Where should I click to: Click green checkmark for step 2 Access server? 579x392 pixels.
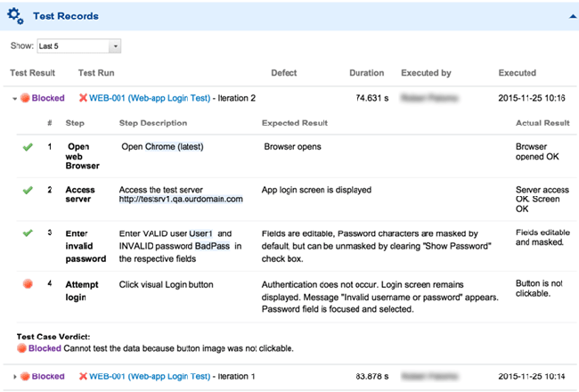click(x=27, y=190)
